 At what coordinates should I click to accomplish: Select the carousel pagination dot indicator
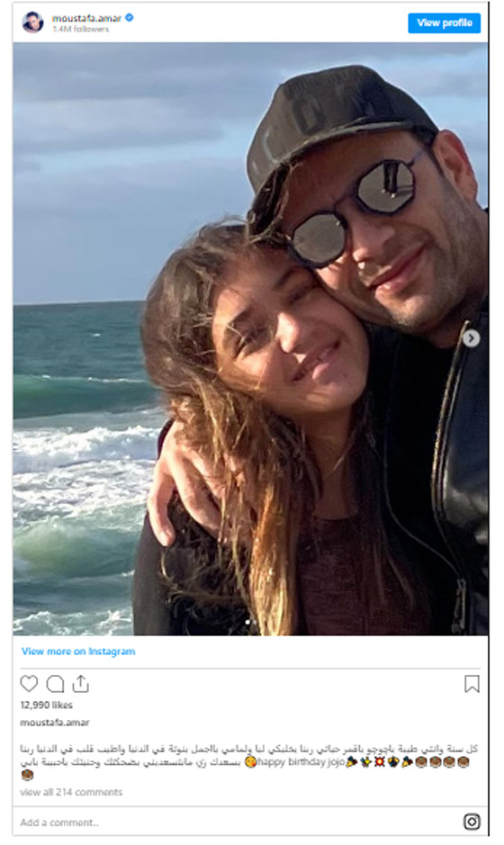tap(251, 623)
